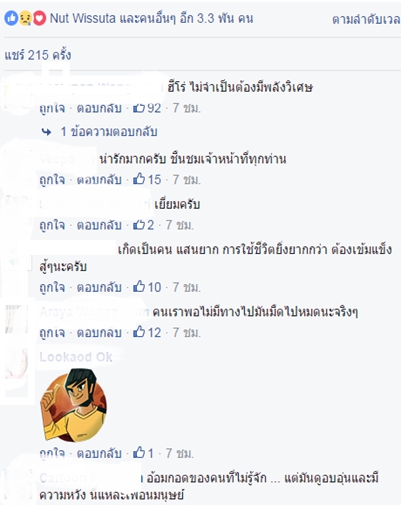Click the sad face reaction icon
The width and height of the screenshot is (401, 508).
coord(25,19)
